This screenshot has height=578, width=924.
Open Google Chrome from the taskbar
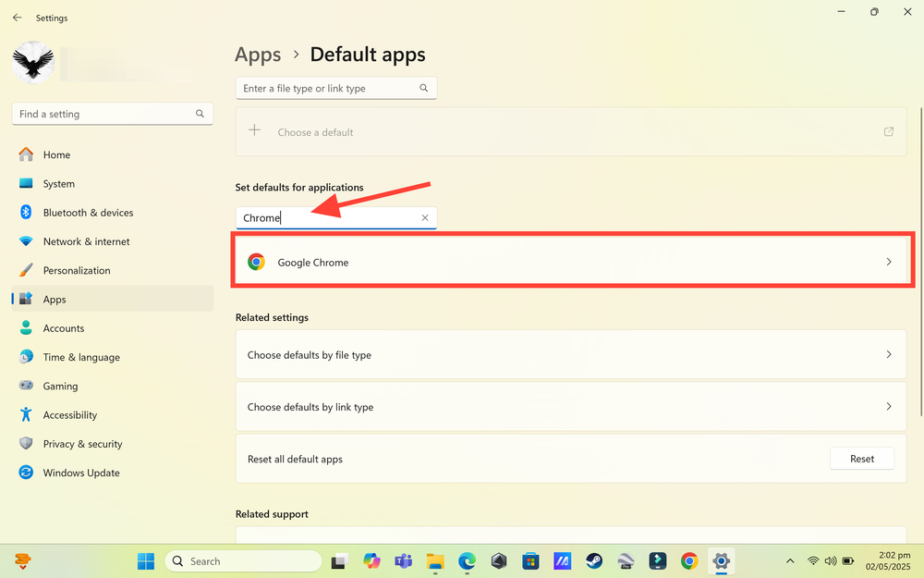tap(689, 561)
